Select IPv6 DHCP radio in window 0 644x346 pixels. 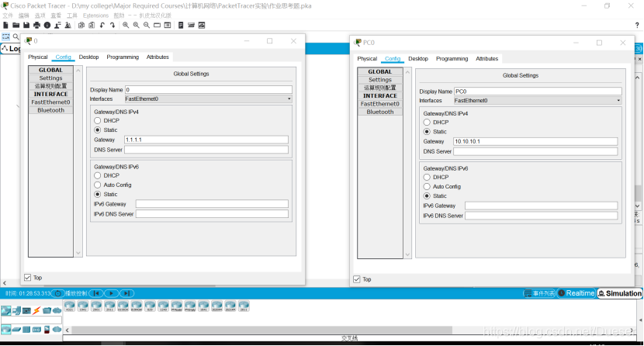tap(97, 175)
